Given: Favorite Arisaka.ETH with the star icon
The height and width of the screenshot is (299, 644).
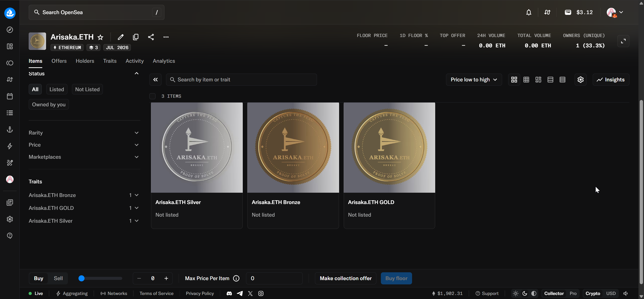Looking at the screenshot, I should (100, 37).
